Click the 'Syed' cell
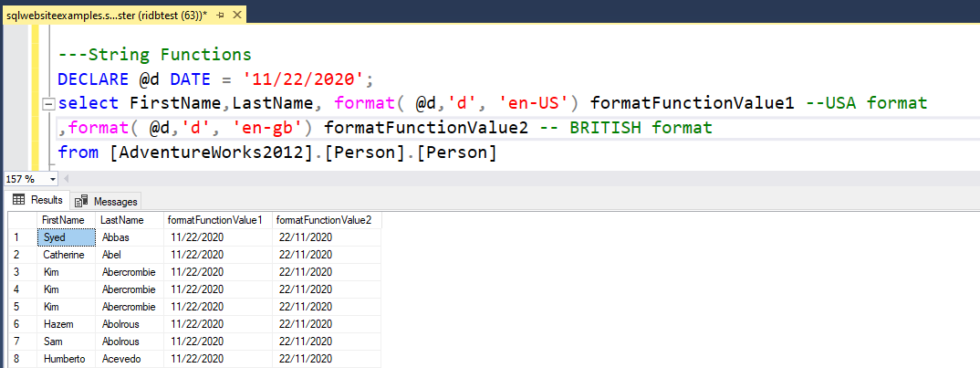Screen dimensions: 980x368 tap(67, 237)
